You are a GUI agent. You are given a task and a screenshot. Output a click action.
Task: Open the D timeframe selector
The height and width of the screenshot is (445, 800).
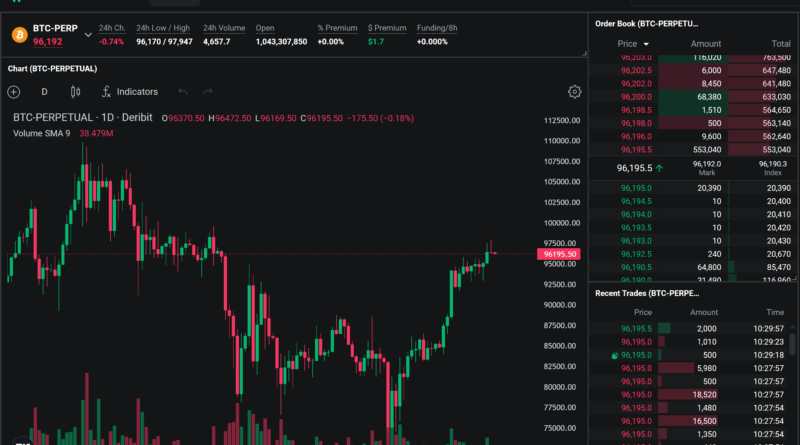[x=44, y=92]
